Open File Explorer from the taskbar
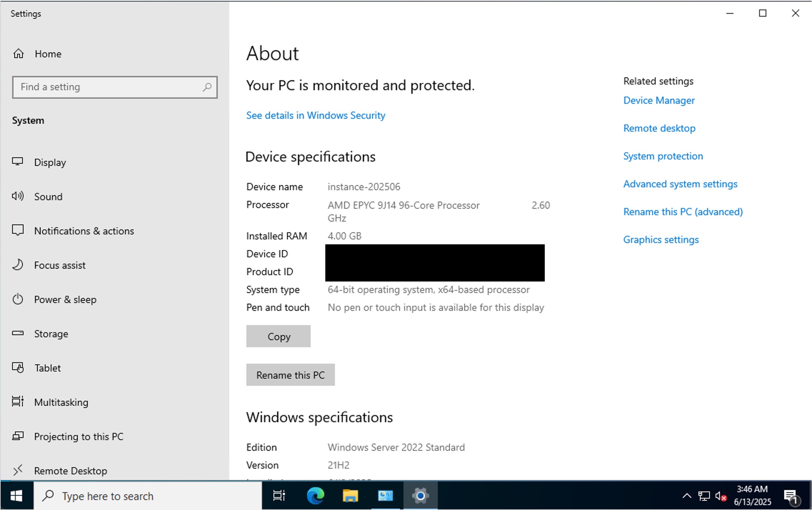812x510 pixels. tap(350, 495)
